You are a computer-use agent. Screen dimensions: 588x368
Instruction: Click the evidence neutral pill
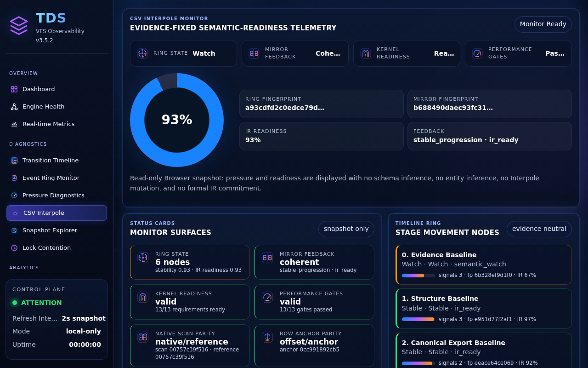(539, 229)
